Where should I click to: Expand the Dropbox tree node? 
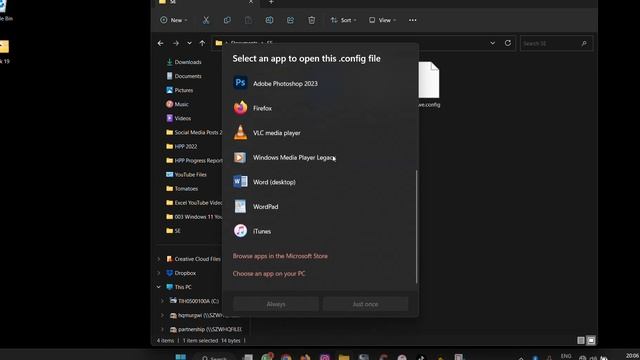tap(159, 273)
